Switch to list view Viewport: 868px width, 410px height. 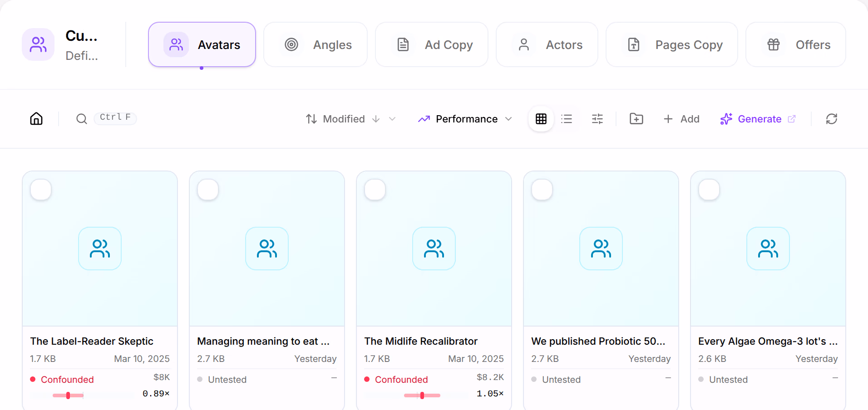pos(567,119)
